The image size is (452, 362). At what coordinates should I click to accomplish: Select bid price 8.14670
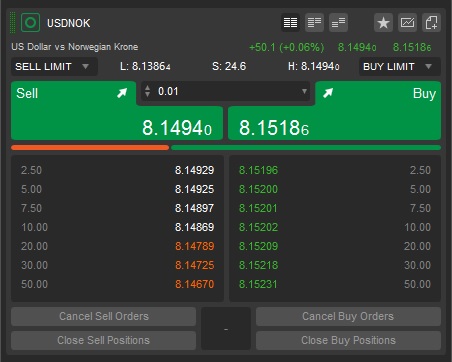tap(195, 284)
